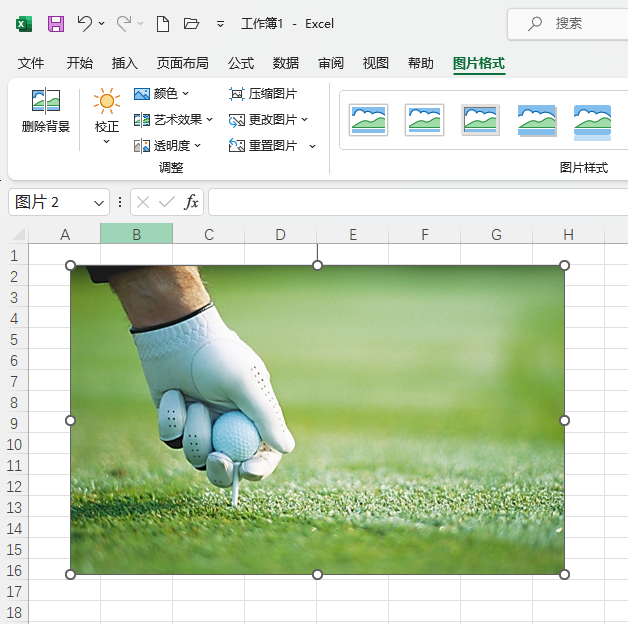Open the 审阅 ribbon tab
The width and height of the screenshot is (628, 624).
(x=331, y=63)
